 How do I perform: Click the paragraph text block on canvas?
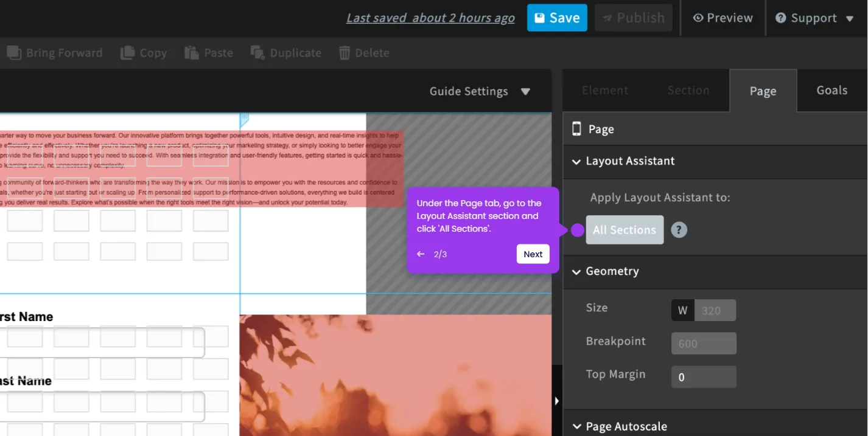click(x=201, y=168)
